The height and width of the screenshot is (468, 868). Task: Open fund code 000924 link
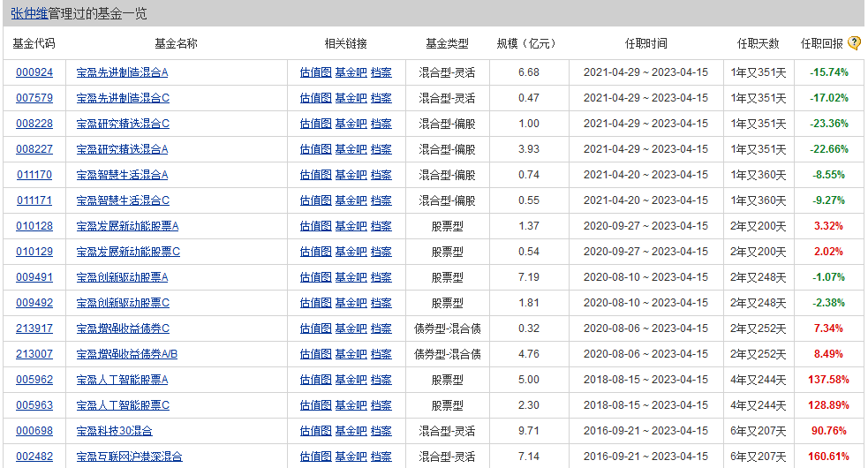coord(34,72)
